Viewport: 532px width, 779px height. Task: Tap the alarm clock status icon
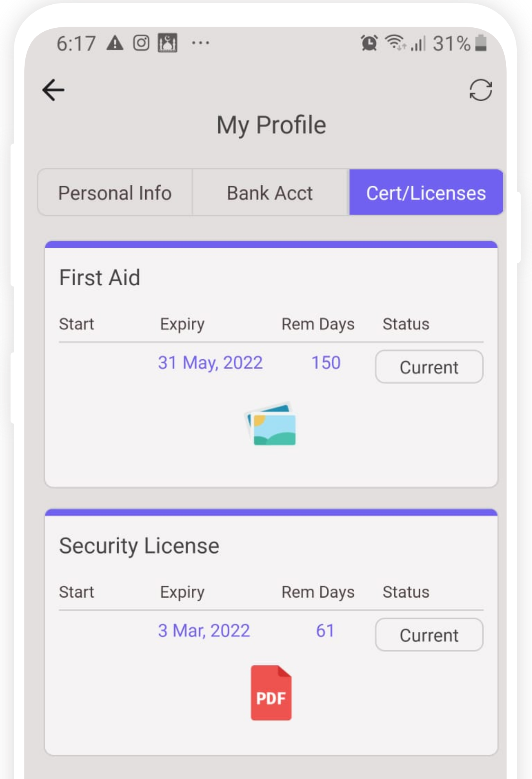pyautogui.click(x=369, y=43)
